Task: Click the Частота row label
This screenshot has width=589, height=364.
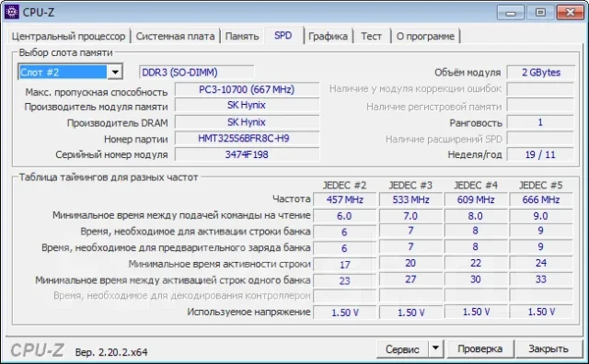Action: (x=292, y=199)
